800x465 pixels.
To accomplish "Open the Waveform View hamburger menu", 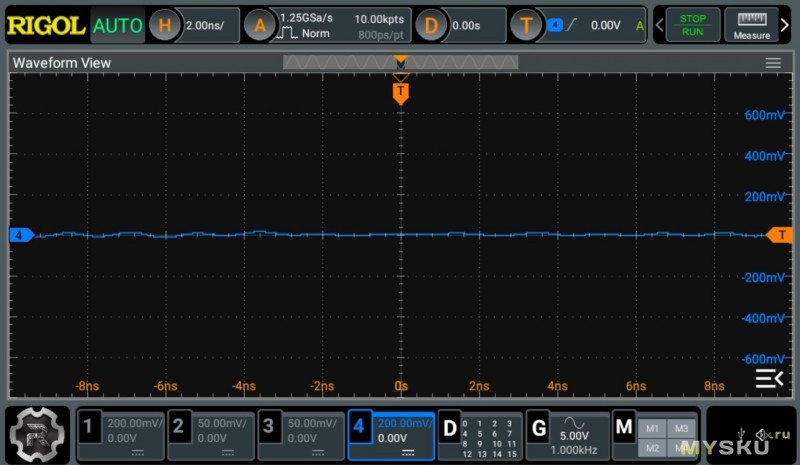I will pyautogui.click(x=773, y=63).
